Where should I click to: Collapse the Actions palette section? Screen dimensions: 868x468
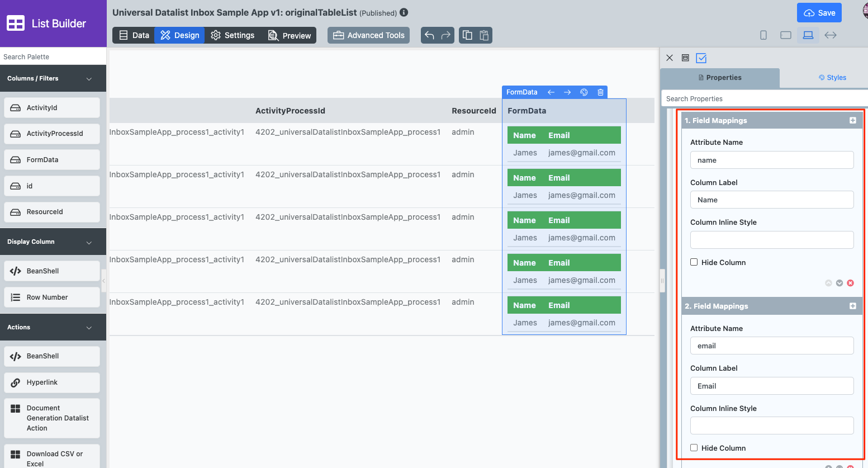(89, 328)
